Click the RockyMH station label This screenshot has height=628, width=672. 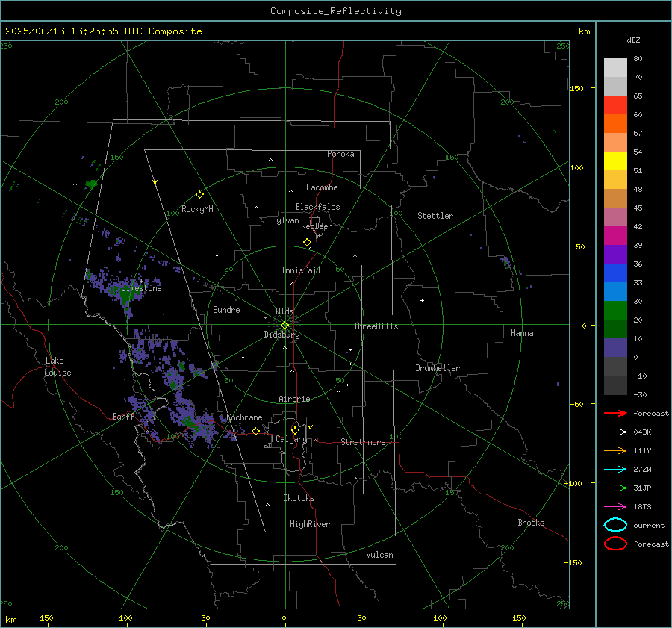[x=197, y=209]
